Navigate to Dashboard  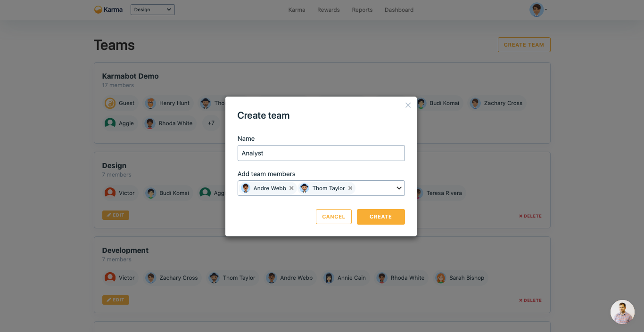(x=399, y=10)
